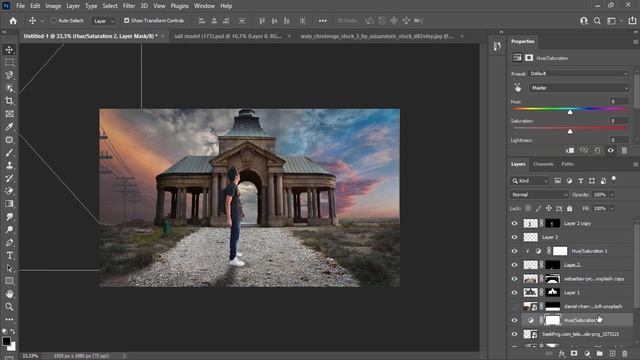Image resolution: width=640 pixels, height=360 pixels.
Task: Open the Kind layer filter dropdown
Action: 529,181
